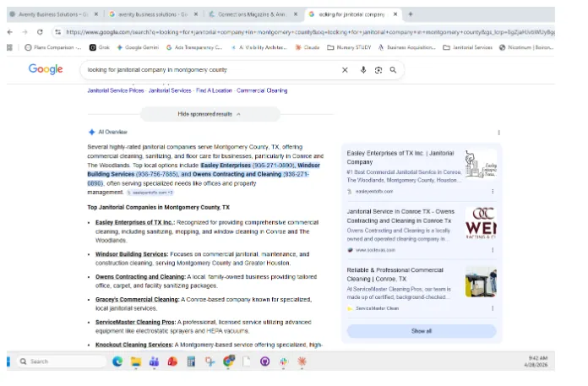Open Owens Contracting and Cleaning bullet link

[140, 277]
